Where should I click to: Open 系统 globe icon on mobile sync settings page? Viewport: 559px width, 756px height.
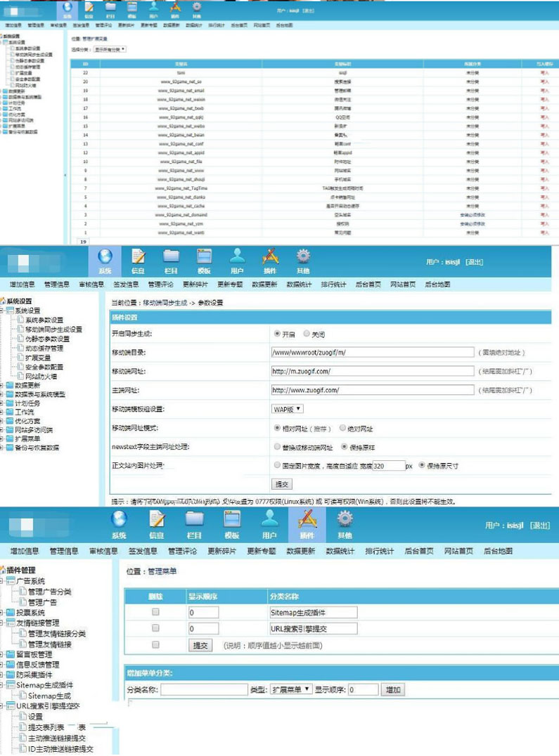click(105, 261)
